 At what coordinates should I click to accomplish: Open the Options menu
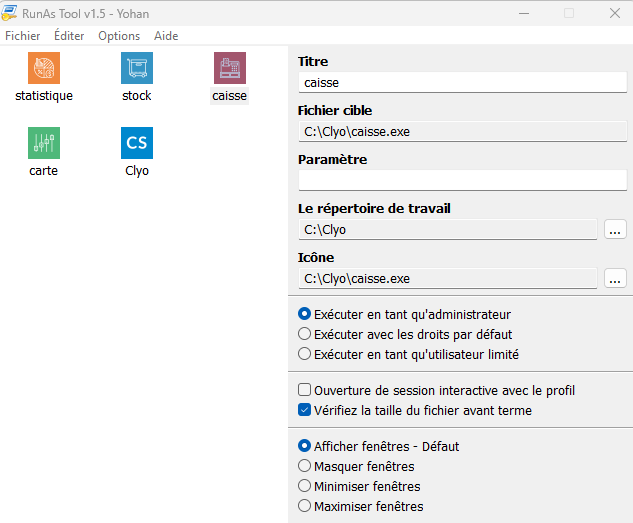pos(119,35)
